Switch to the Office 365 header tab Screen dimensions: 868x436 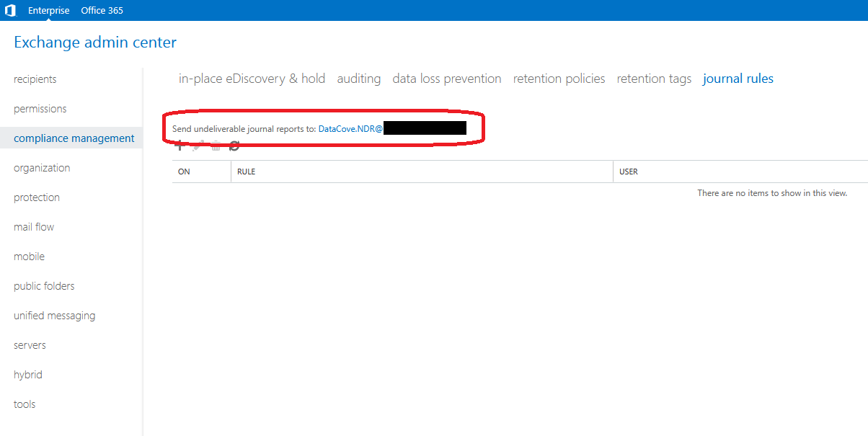click(102, 10)
